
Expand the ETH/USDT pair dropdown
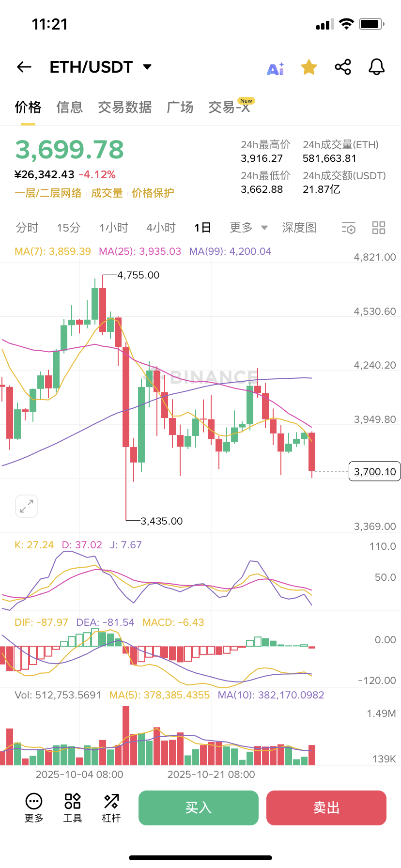pos(148,67)
